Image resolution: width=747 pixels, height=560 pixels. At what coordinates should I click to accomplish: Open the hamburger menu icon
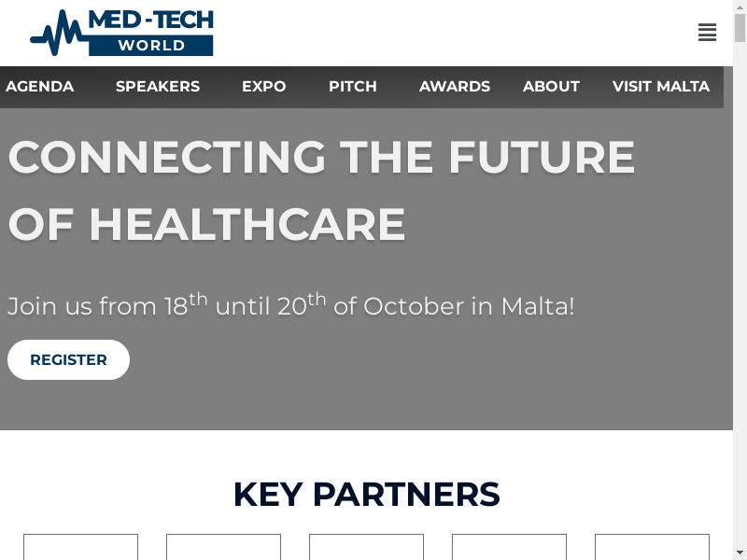tap(707, 33)
